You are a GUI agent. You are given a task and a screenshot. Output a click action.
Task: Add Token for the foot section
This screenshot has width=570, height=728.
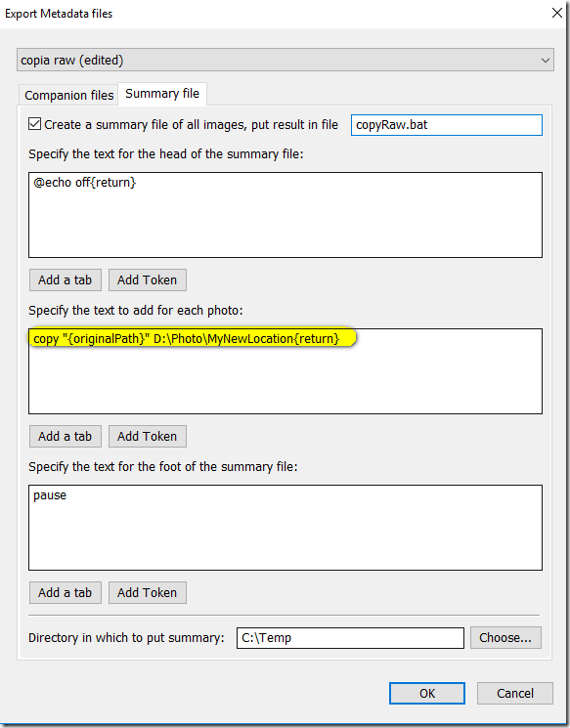pyautogui.click(x=148, y=593)
